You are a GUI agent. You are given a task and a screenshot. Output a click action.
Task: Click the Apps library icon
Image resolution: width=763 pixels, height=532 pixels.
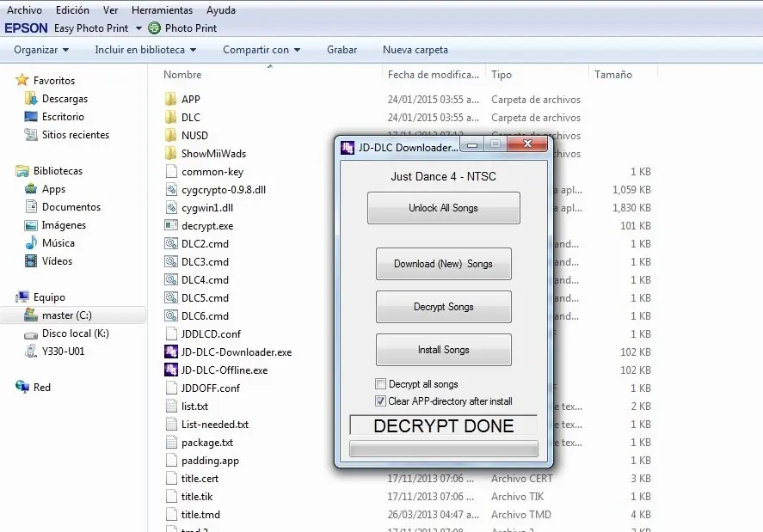tap(31, 189)
